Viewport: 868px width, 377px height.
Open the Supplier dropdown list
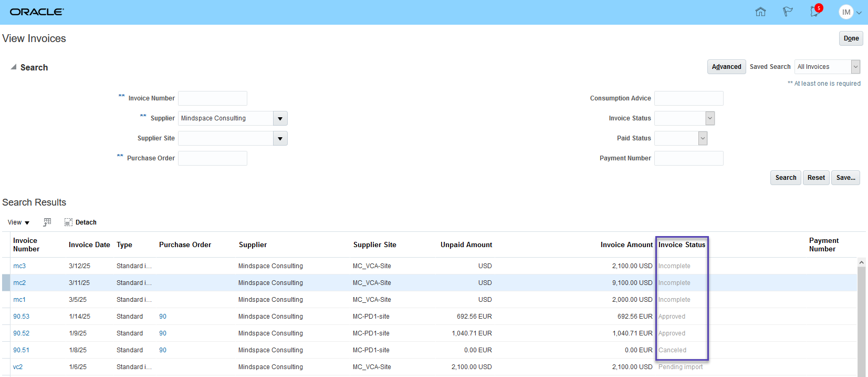point(280,118)
